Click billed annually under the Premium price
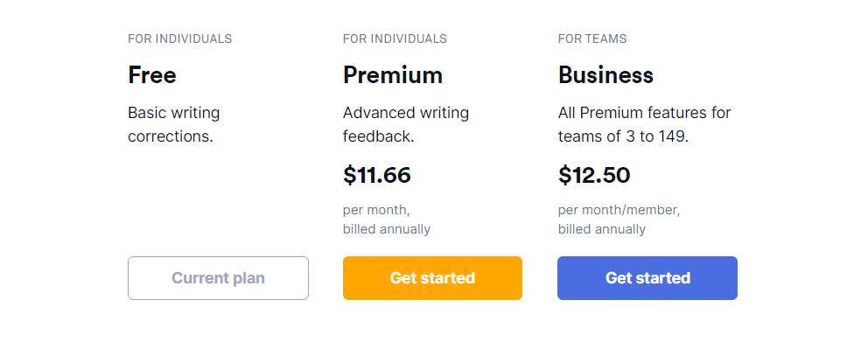The width and height of the screenshot is (868, 356). pyautogui.click(x=387, y=229)
